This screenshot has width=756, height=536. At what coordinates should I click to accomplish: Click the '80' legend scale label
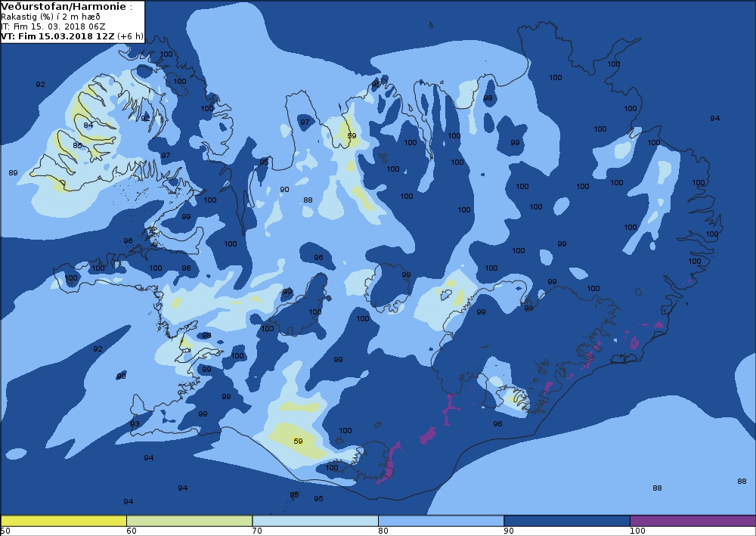tap(383, 531)
